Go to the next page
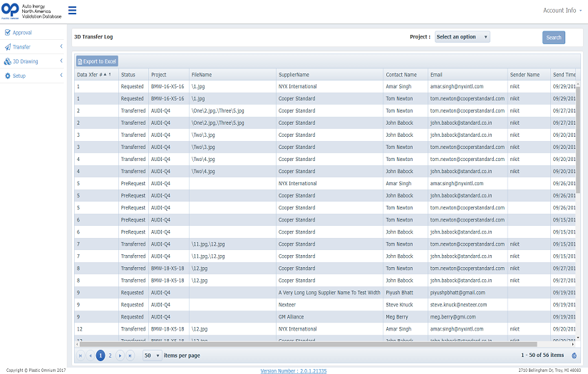The height and width of the screenshot is (374, 588). (x=120, y=355)
